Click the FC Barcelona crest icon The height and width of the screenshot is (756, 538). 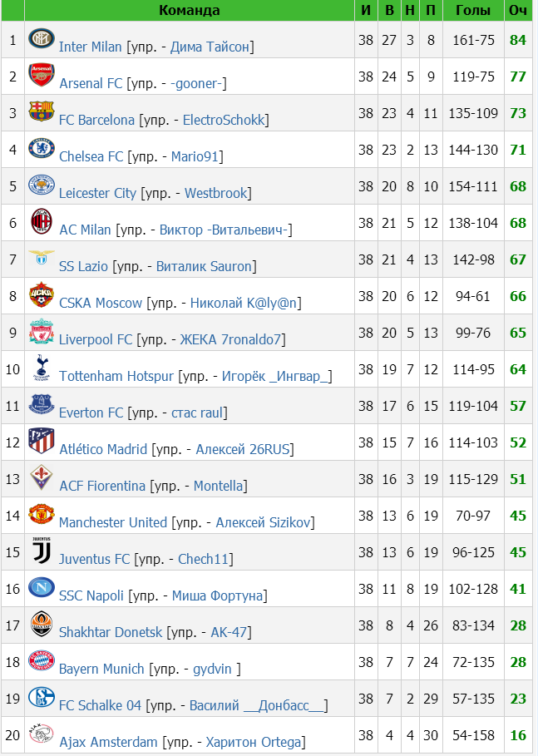click(42, 111)
